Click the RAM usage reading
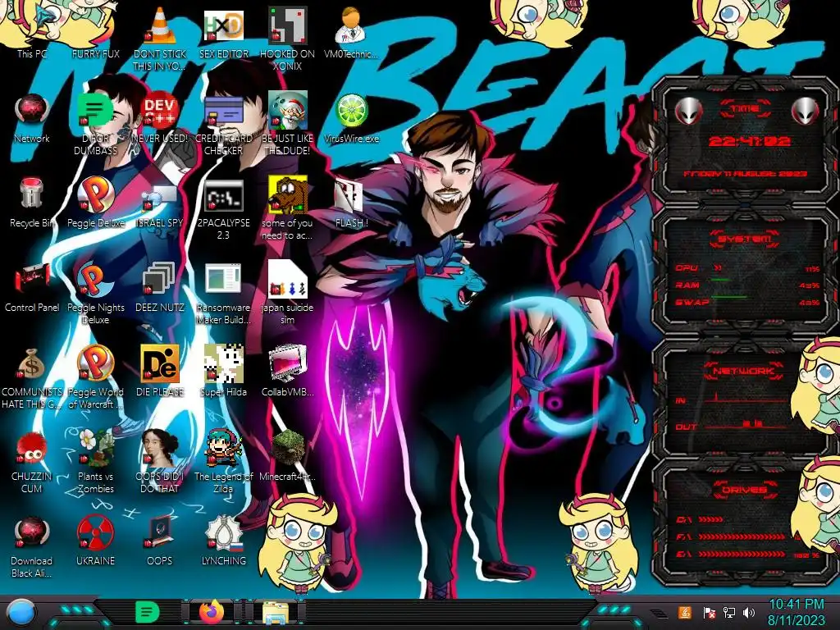This screenshot has height=630, width=840. 809,285
